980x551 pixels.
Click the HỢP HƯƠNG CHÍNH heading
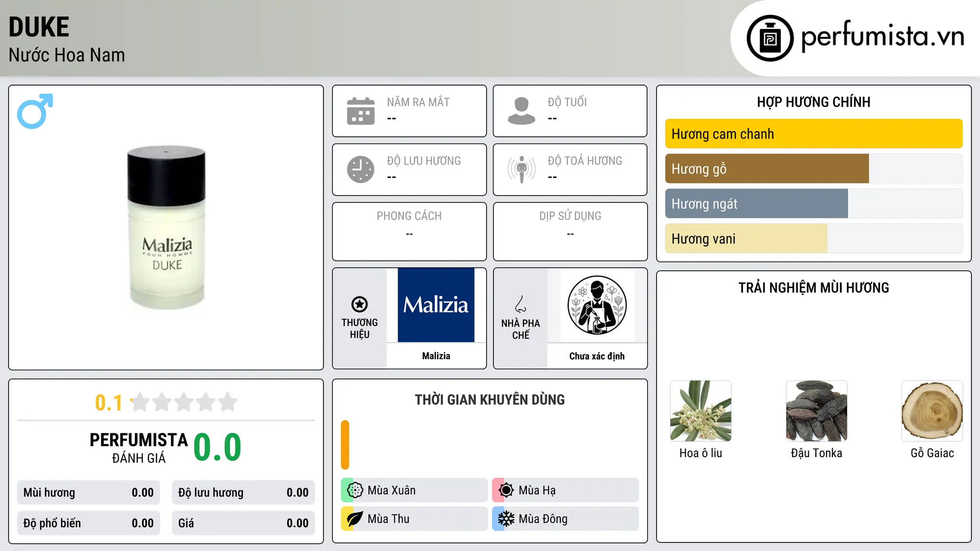tap(813, 102)
